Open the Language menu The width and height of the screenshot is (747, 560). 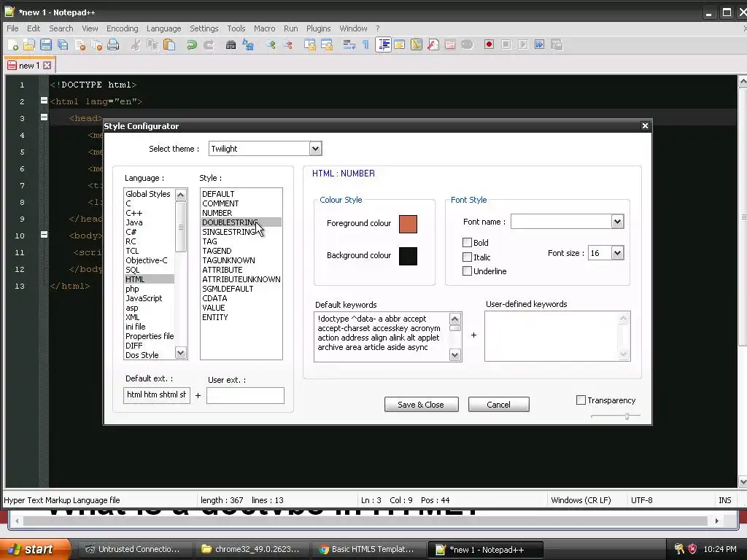163,28
